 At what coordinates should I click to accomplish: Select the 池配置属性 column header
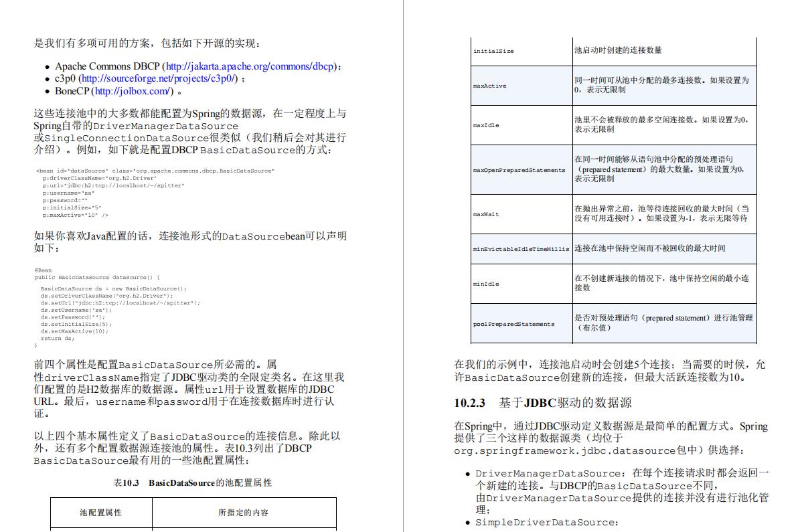(x=100, y=513)
